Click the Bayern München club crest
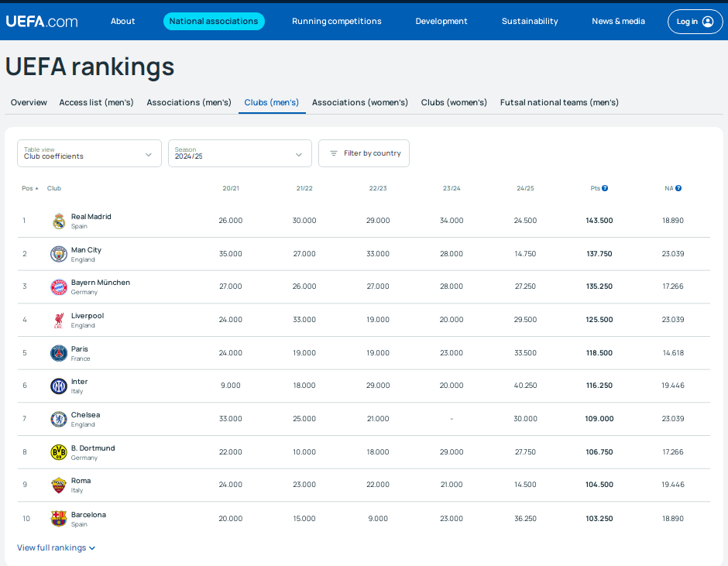This screenshot has width=728, height=566. [59, 287]
